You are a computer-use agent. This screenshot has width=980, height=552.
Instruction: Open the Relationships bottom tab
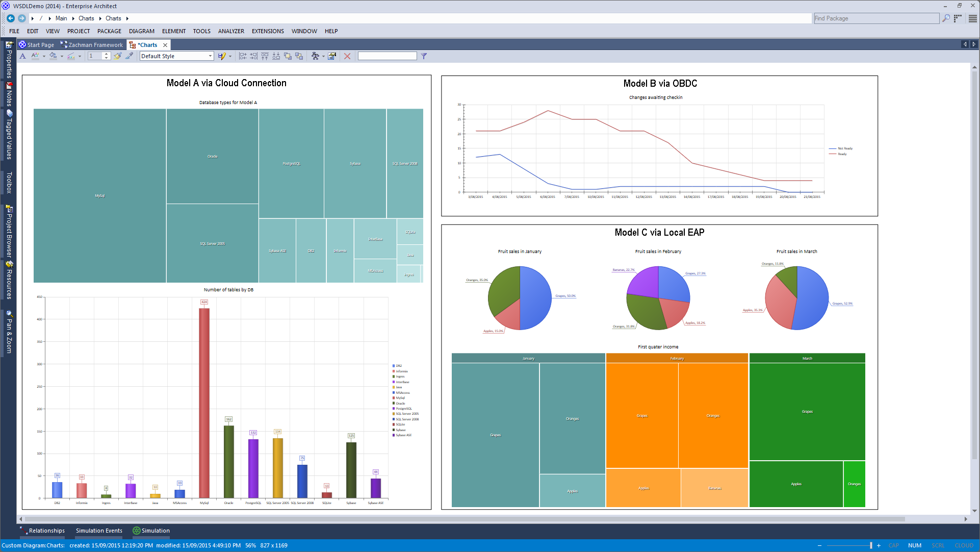[x=43, y=531]
